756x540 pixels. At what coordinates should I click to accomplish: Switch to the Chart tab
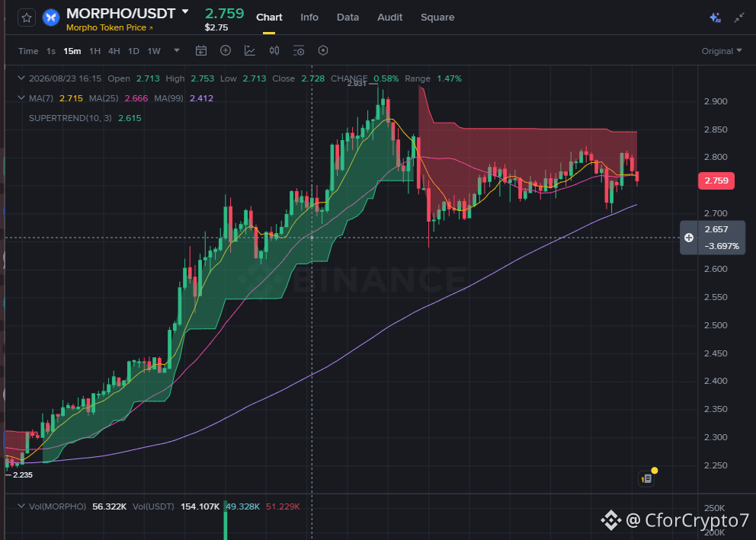click(x=269, y=18)
